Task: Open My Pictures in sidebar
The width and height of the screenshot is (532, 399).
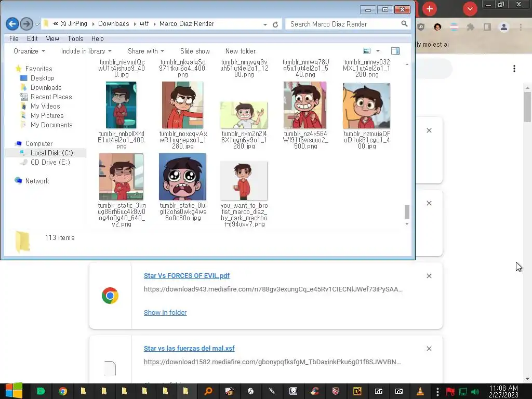Action: point(47,116)
